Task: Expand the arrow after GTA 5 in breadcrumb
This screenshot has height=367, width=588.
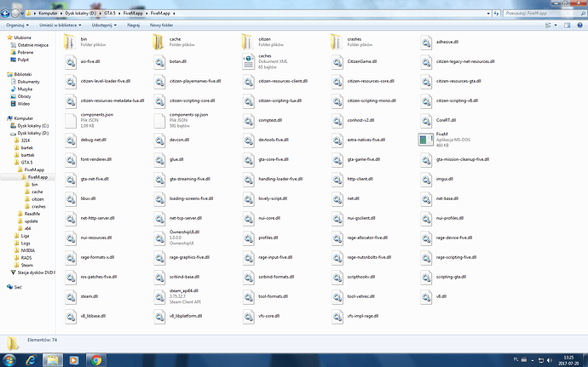Action: coord(120,14)
